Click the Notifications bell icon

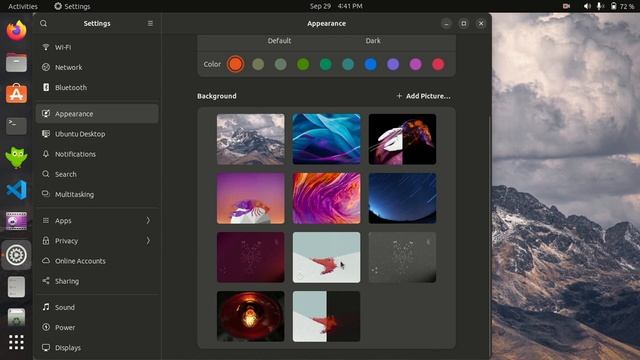[x=46, y=154]
